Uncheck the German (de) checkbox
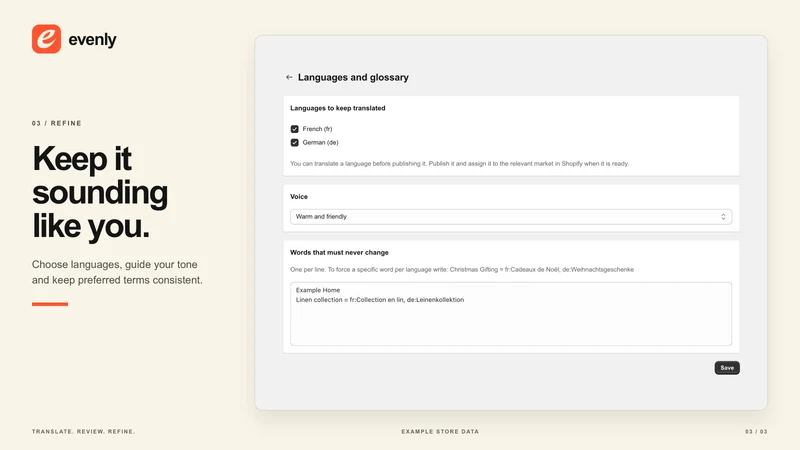Image resolution: width=800 pixels, height=450 pixels. tap(294, 142)
